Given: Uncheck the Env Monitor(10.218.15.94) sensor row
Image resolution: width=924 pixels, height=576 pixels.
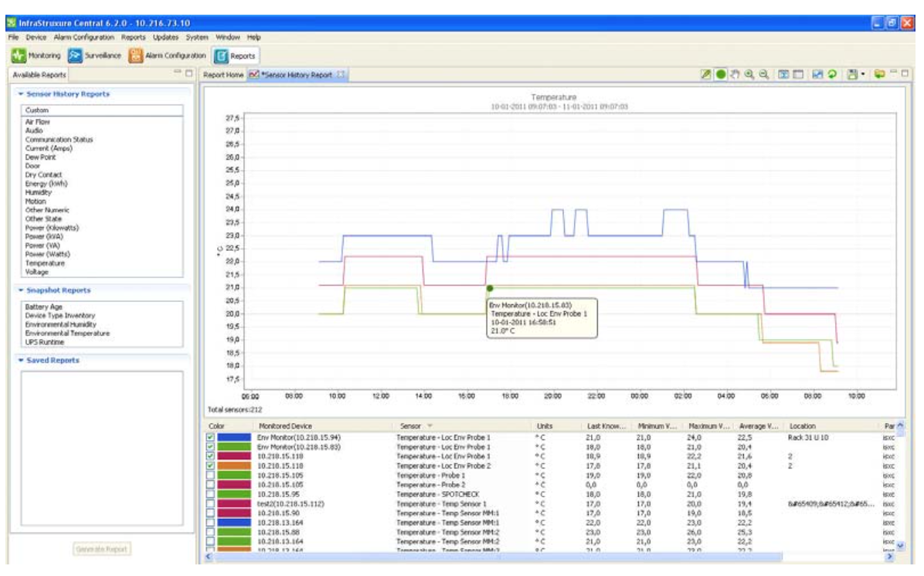Looking at the screenshot, I should (211, 437).
